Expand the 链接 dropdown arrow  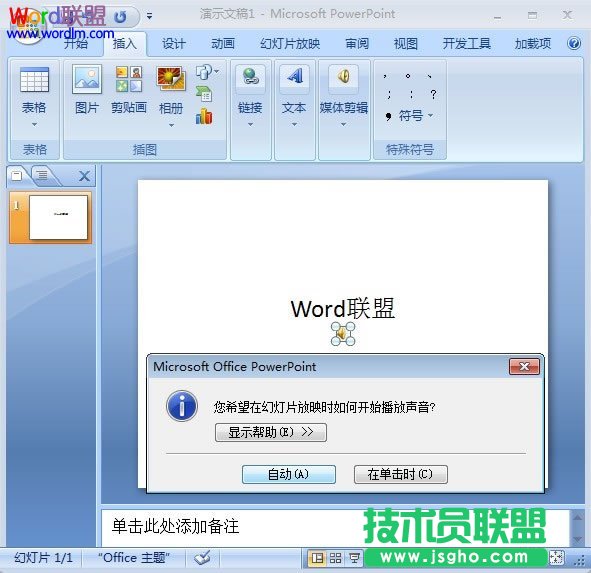[x=250, y=124]
